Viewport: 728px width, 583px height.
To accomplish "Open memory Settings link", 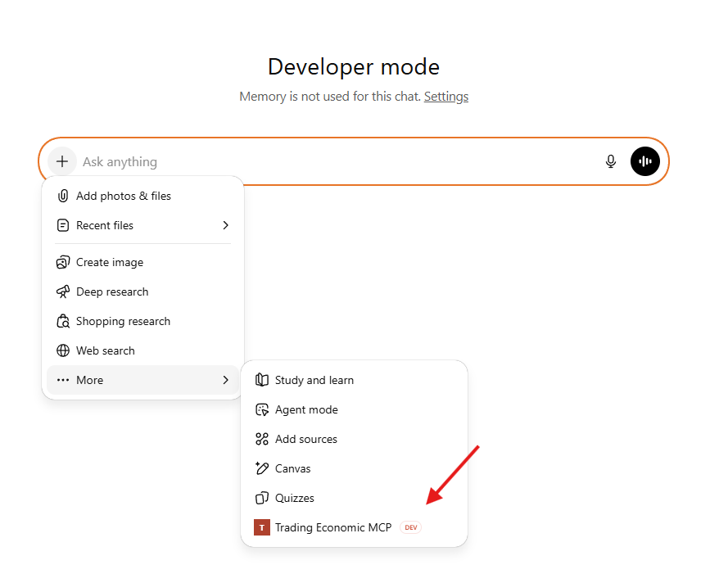I will 445,97.
